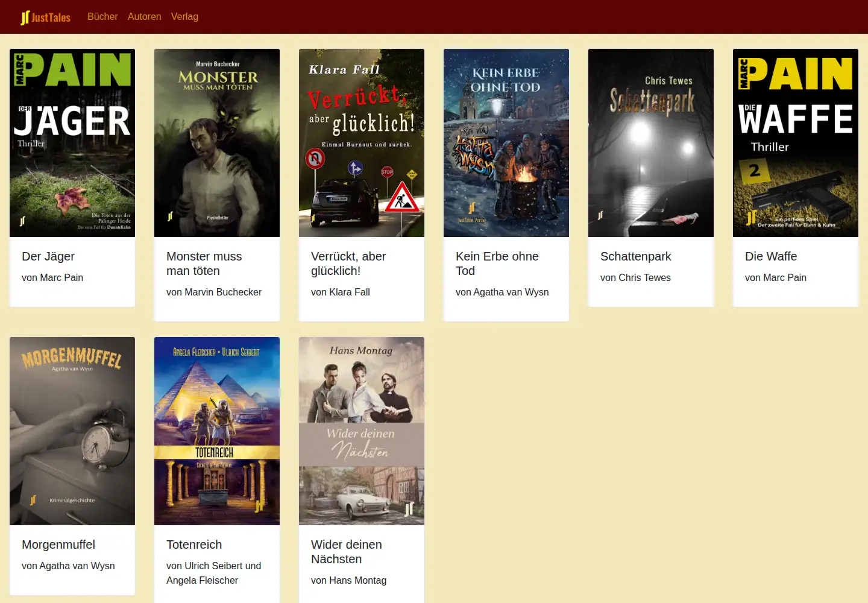Click the title Monster muss man töten
This screenshot has width=868, height=603.
pyautogui.click(x=204, y=264)
